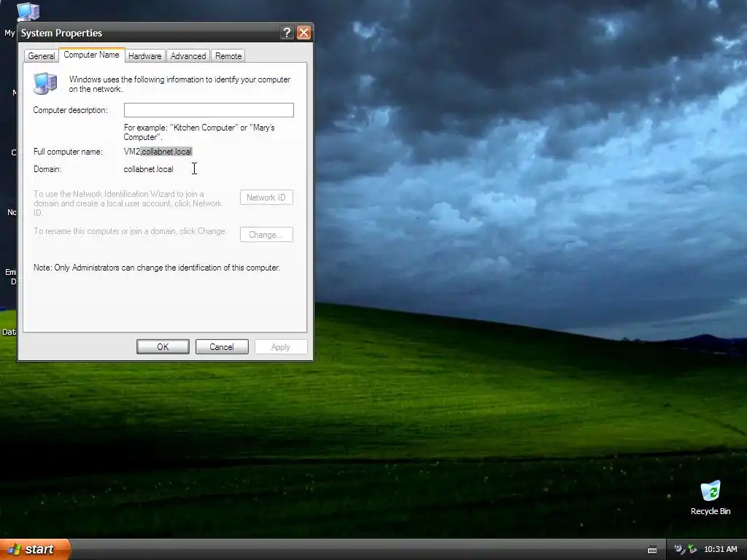Click the Change... button
This screenshot has height=560, width=747.
266,234
